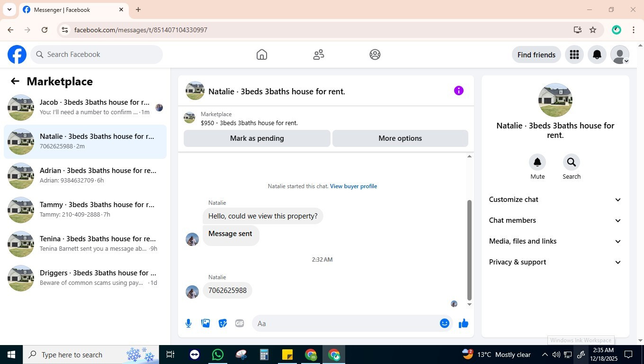Open the Groups icon in top navigation
644x364 pixels.
(375, 55)
